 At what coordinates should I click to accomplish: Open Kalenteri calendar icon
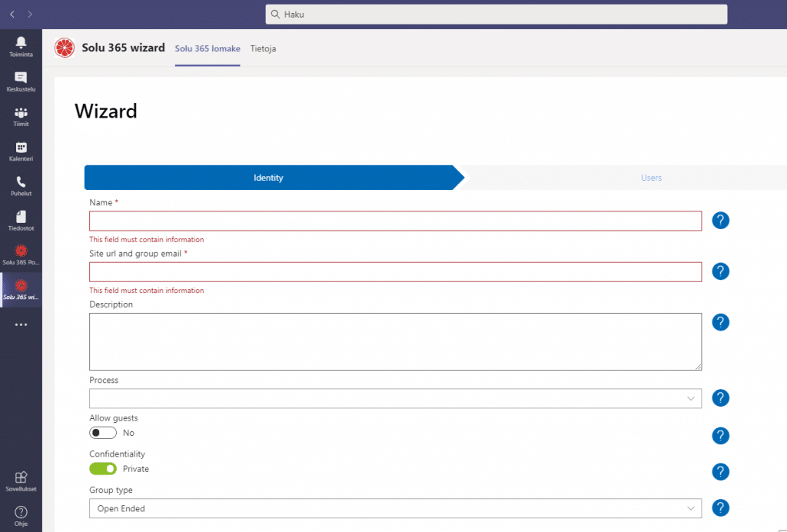21,151
